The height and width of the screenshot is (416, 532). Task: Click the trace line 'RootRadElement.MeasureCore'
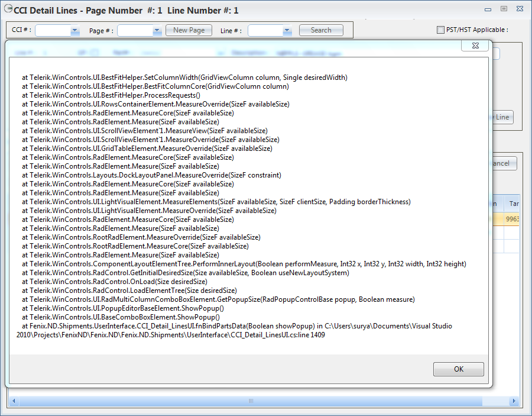135,246
